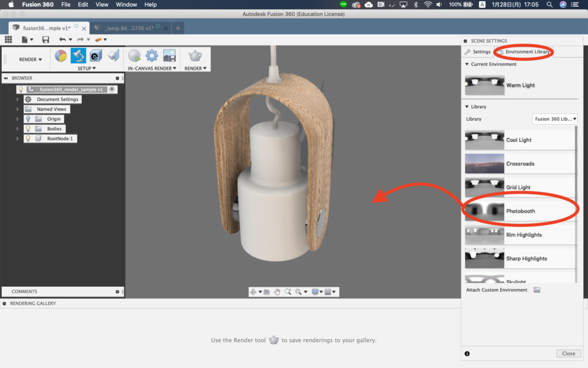This screenshot has width=588, height=368.
Task: Start In-Canvas Render with the play sphere icon
Action: [135, 56]
